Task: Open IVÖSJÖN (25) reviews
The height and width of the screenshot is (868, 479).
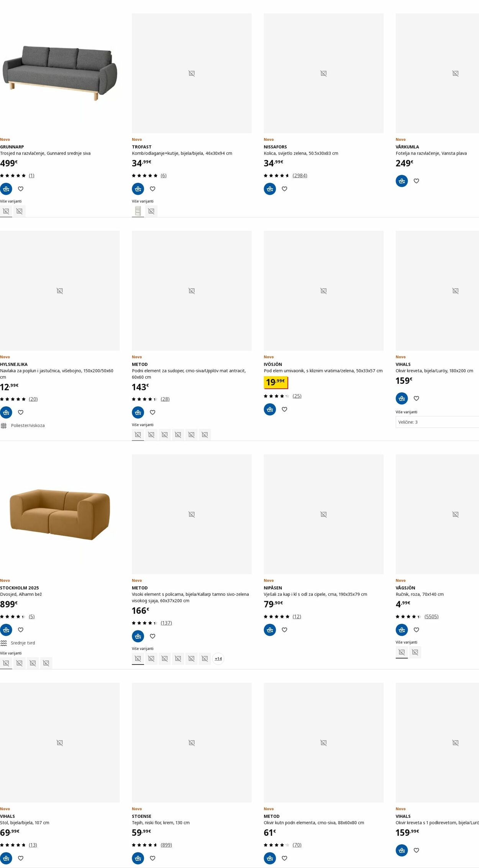Action: pos(297,396)
